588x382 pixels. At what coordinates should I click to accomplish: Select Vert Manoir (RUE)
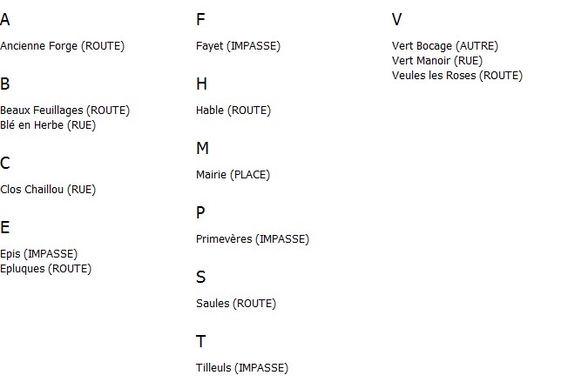(x=437, y=61)
